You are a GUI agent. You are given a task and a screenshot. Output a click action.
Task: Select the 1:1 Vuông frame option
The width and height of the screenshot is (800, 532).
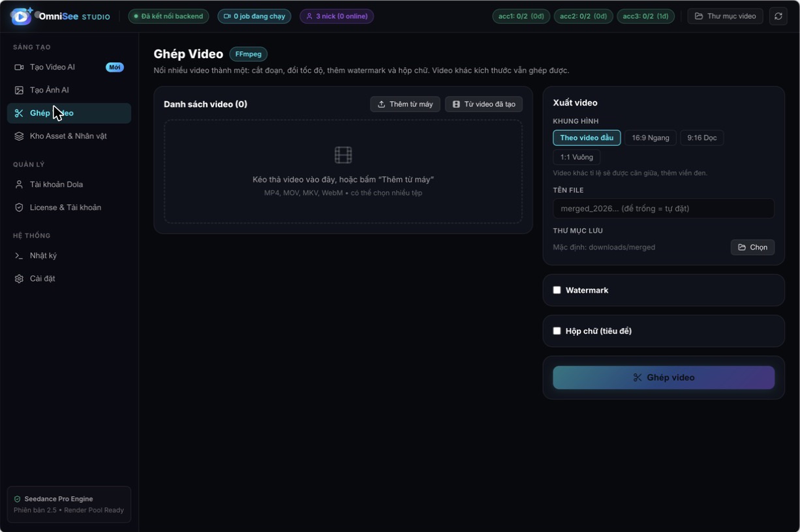(577, 157)
